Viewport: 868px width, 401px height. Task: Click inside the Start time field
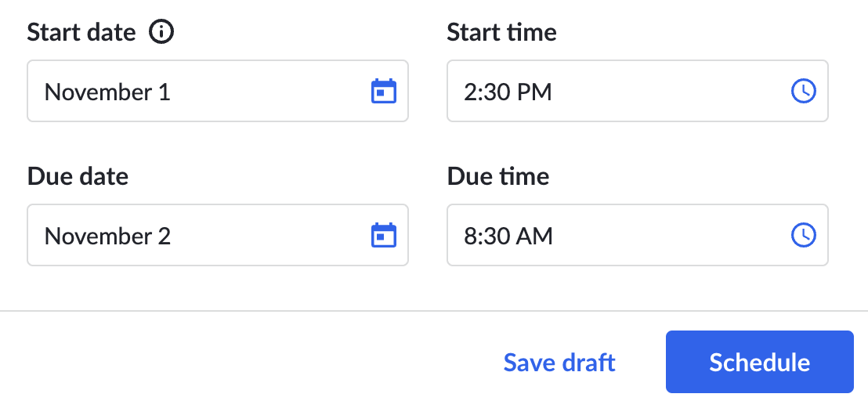(637, 91)
